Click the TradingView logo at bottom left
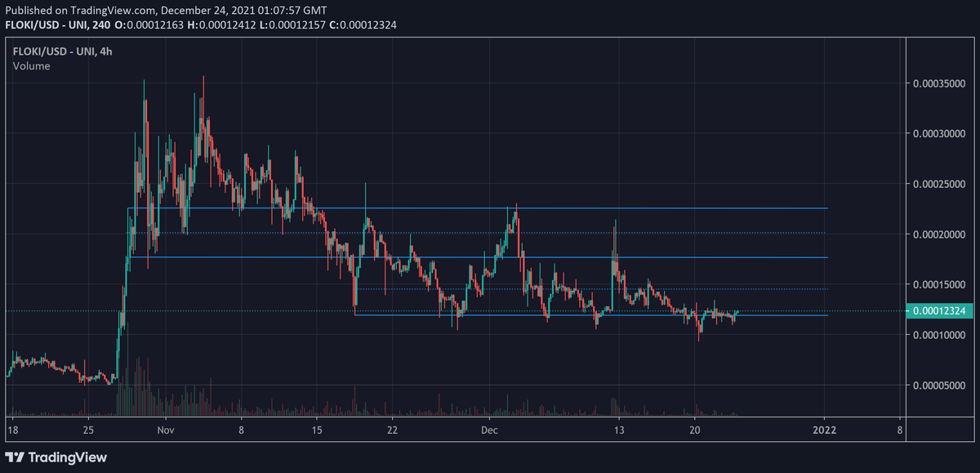Viewport: 980px width, 473px height. click(56, 457)
